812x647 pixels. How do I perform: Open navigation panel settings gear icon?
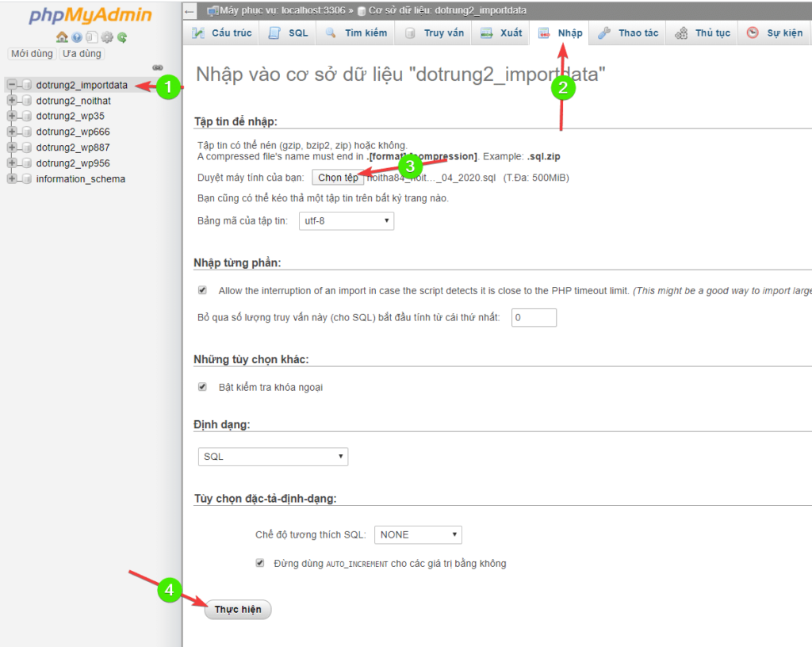pyautogui.click(x=107, y=37)
